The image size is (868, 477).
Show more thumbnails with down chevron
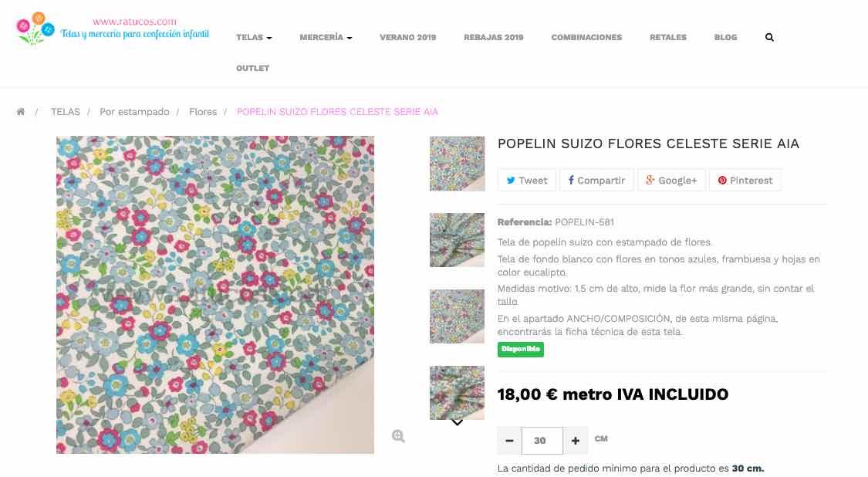pyautogui.click(x=457, y=423)
